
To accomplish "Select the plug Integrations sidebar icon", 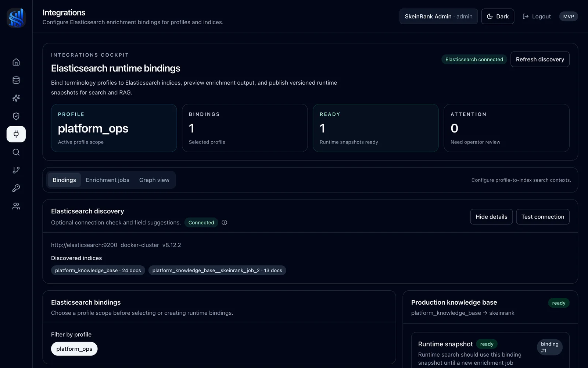I will pos(16,134).
